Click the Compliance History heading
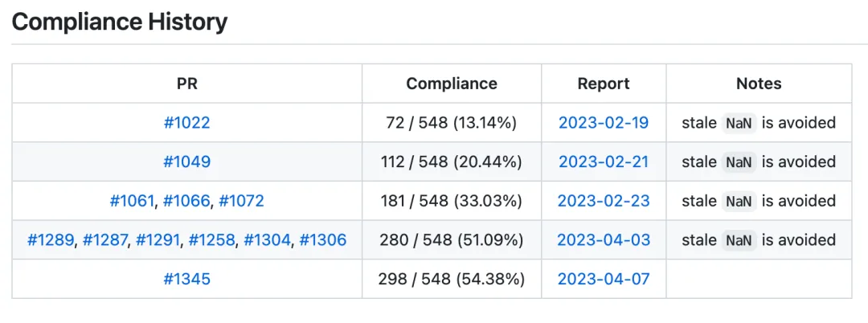The height and width of the screenshot is (323, 868). coord(120,22)
